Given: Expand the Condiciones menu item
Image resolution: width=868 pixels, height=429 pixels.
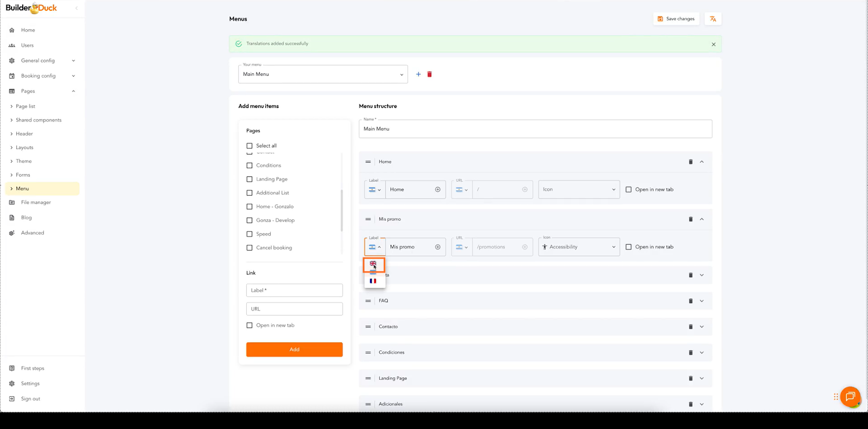Looking at the screenshot, I should 701,353.
